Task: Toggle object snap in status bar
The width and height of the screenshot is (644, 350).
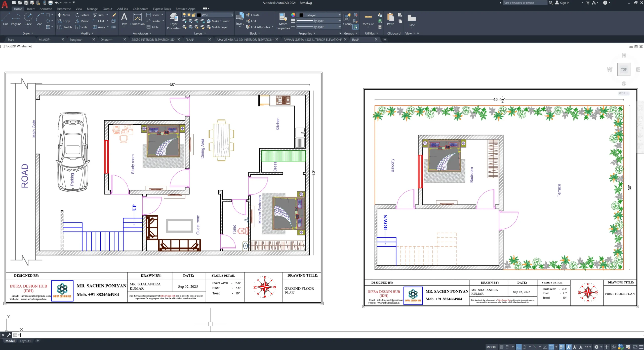Action: coord(551,347)
